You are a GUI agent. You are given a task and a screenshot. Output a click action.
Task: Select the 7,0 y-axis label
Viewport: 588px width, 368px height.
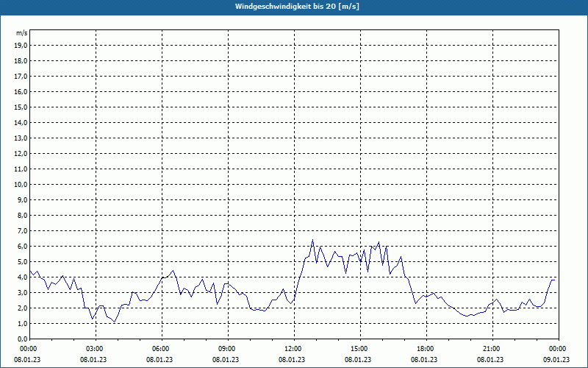[24, 231]
